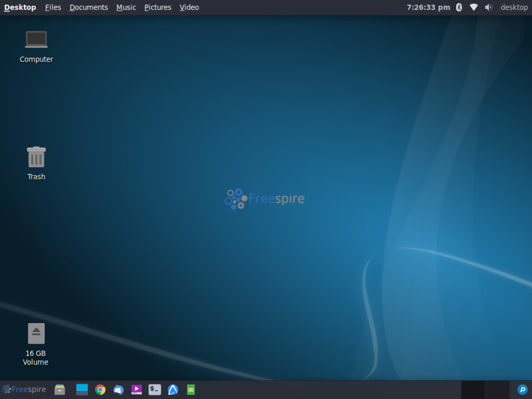
Task: Switch to the second workspace in pager
Action: pos(497,390)
